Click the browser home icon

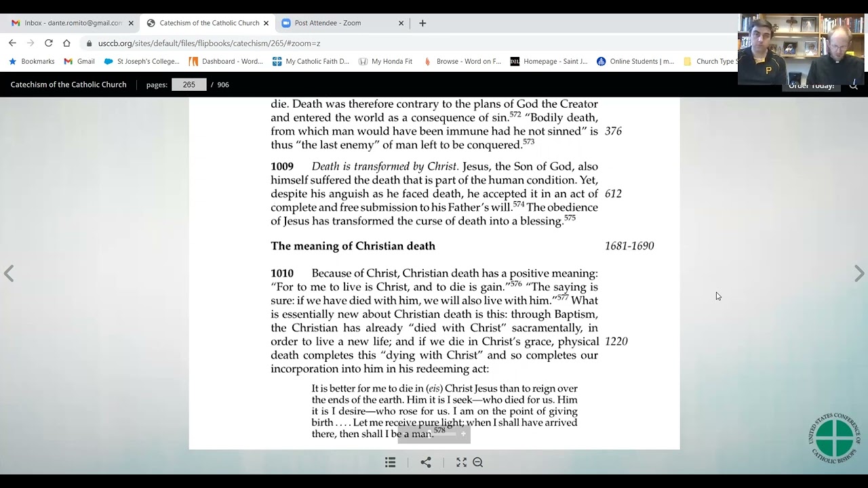point(66,43)
